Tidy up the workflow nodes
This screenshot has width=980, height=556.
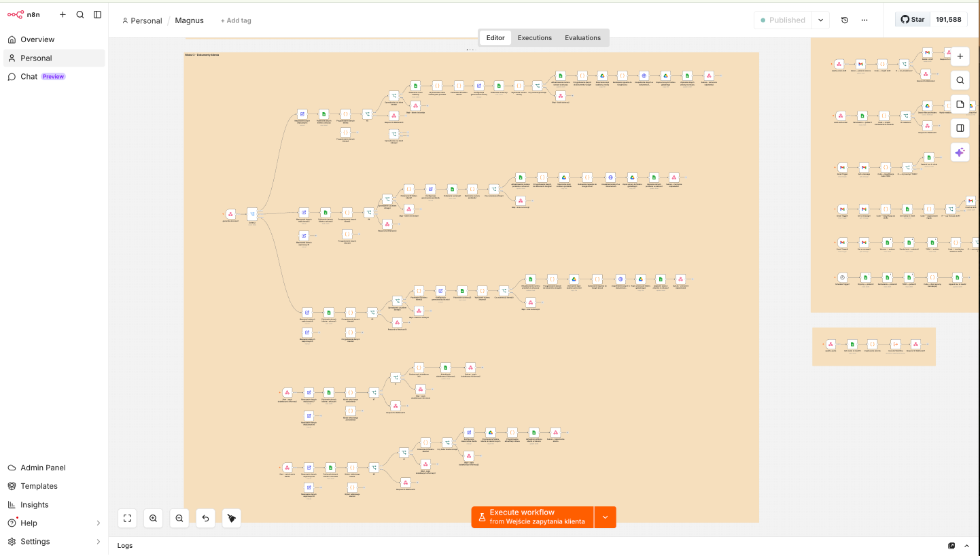pyautogui.click(x=231, y=518)
